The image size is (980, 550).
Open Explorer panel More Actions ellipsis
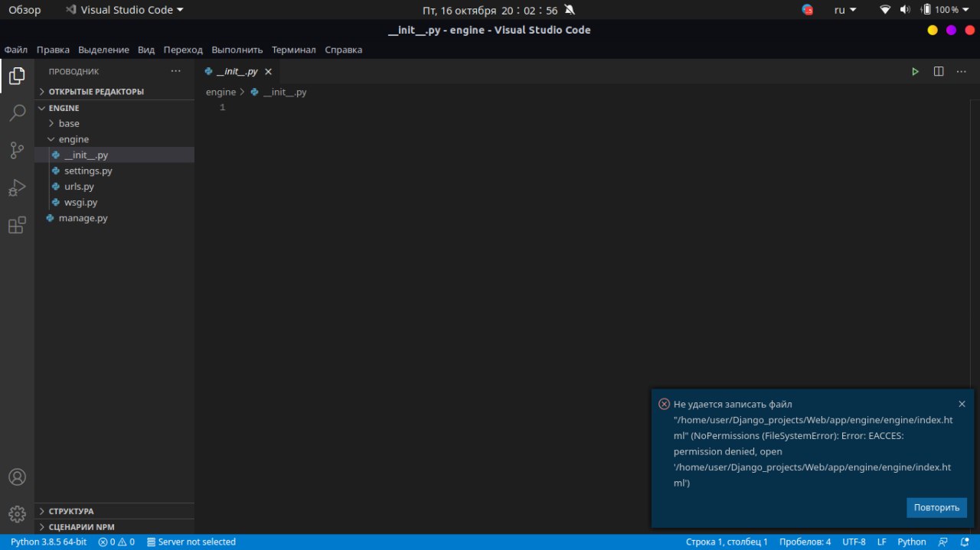tap(176, 71)
